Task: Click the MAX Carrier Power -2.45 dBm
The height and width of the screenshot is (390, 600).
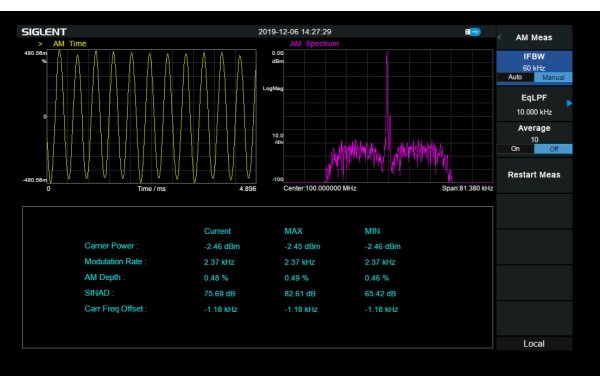Action: (302, 247)
